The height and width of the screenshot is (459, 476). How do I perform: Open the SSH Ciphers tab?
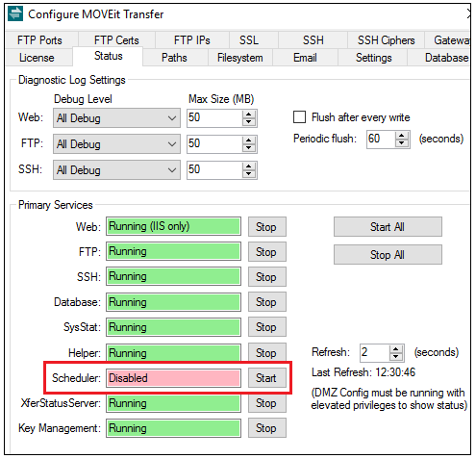click(x=387, y=40)
